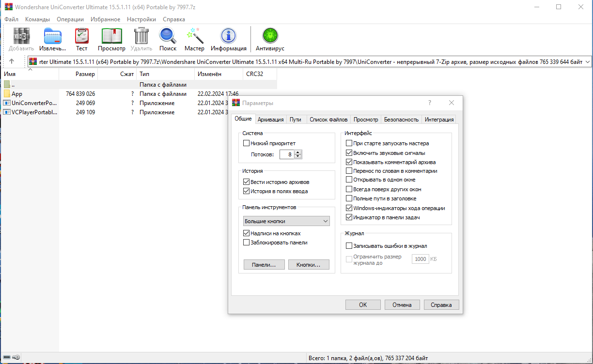Click the Удалить trash icon
The width and height of the screenshot is (593, 364).
coord(141,36)
